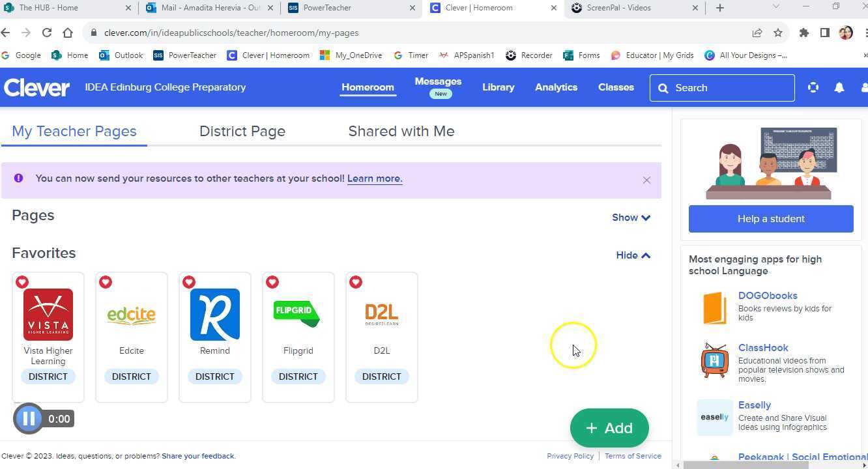Toggle the Remind favorite heart
Viewport: 868px width, 469px height.
point(189,282)
